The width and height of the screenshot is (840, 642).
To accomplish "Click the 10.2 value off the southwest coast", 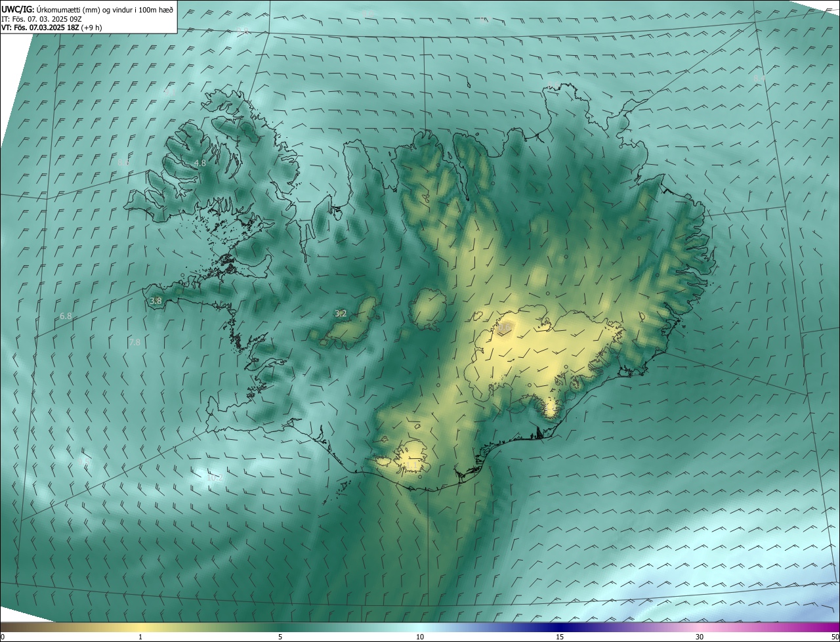I will 215,478.
